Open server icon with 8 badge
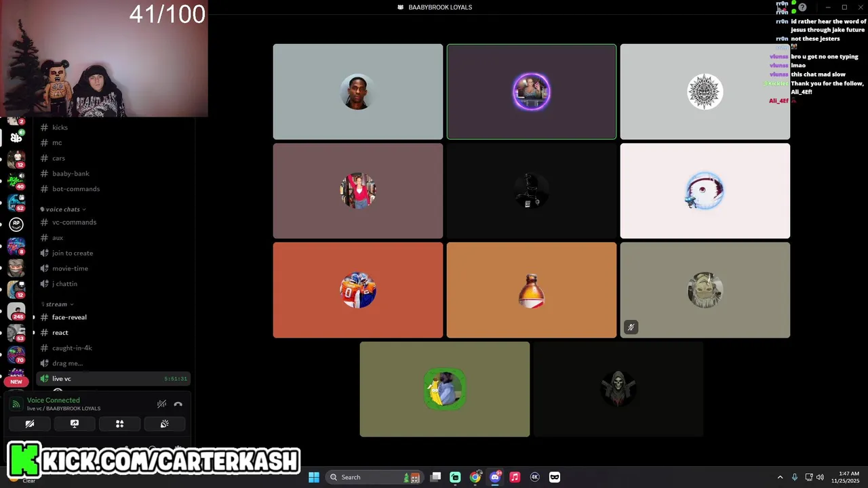The width and height of the screenshot is (868, 488). point(16,246)
